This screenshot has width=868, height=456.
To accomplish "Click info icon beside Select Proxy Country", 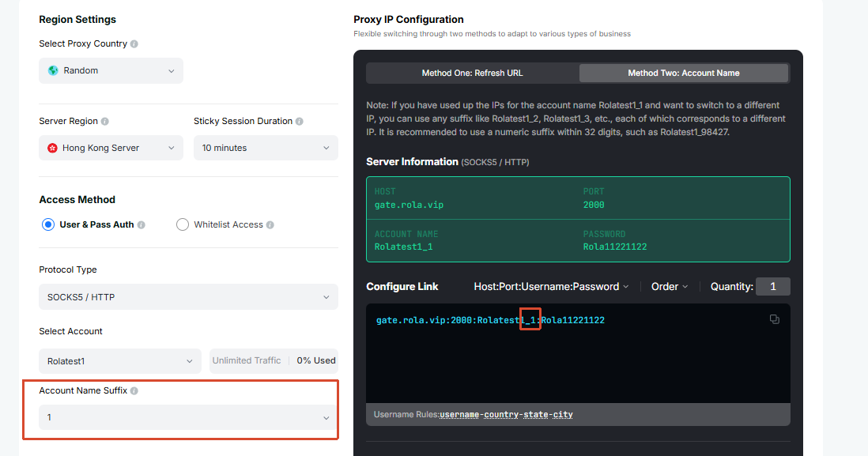I will pyautogui.click(x=134, y=43).
